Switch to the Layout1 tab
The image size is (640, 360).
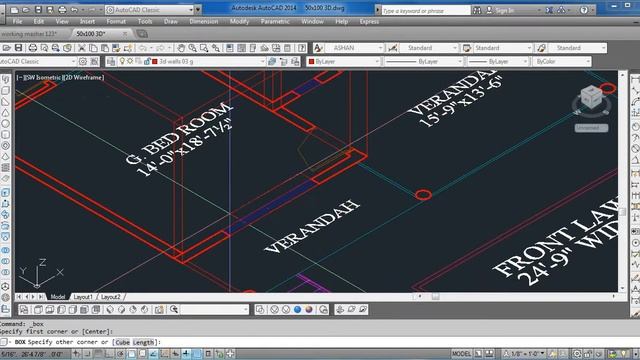point(83,297)
